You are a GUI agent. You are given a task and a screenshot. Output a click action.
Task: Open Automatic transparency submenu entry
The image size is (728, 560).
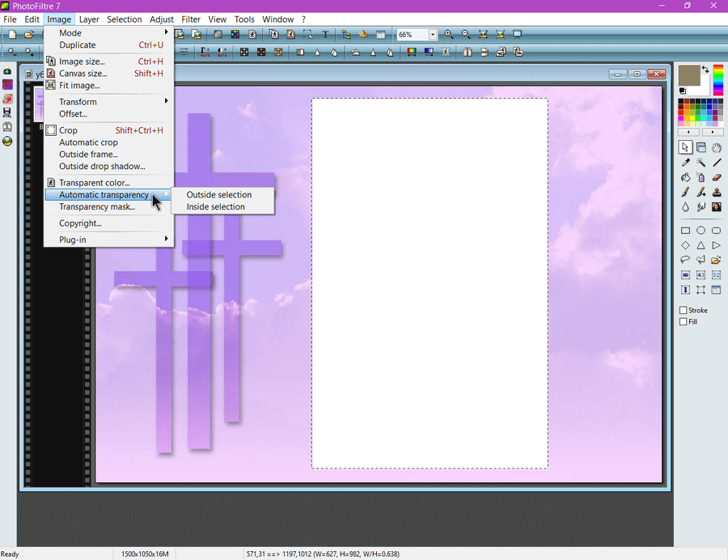pos(109,194)
